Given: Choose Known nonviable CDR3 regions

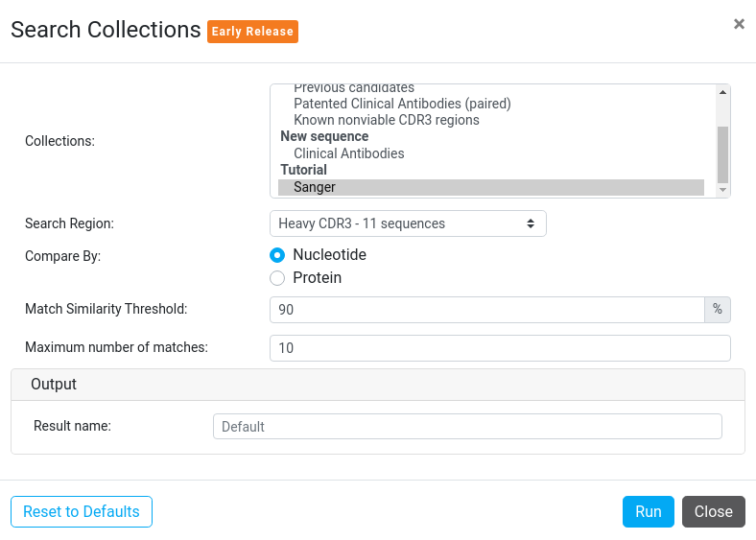Looking at the screenshot, I should tap(386, 120).
